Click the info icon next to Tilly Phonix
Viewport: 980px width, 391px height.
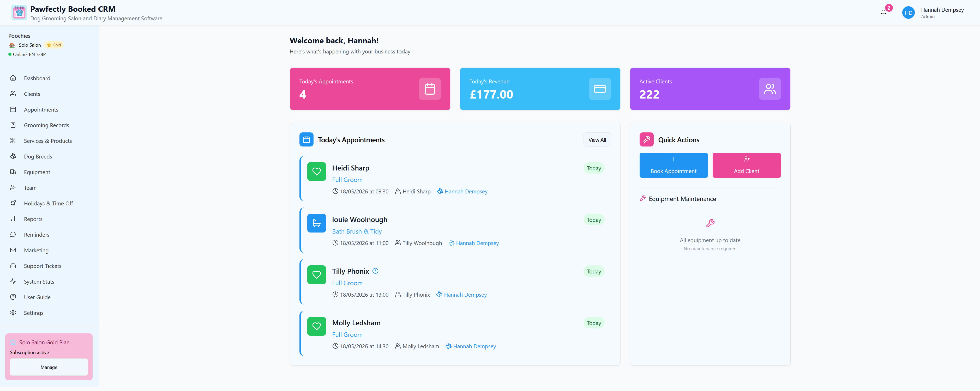[375, 271]
